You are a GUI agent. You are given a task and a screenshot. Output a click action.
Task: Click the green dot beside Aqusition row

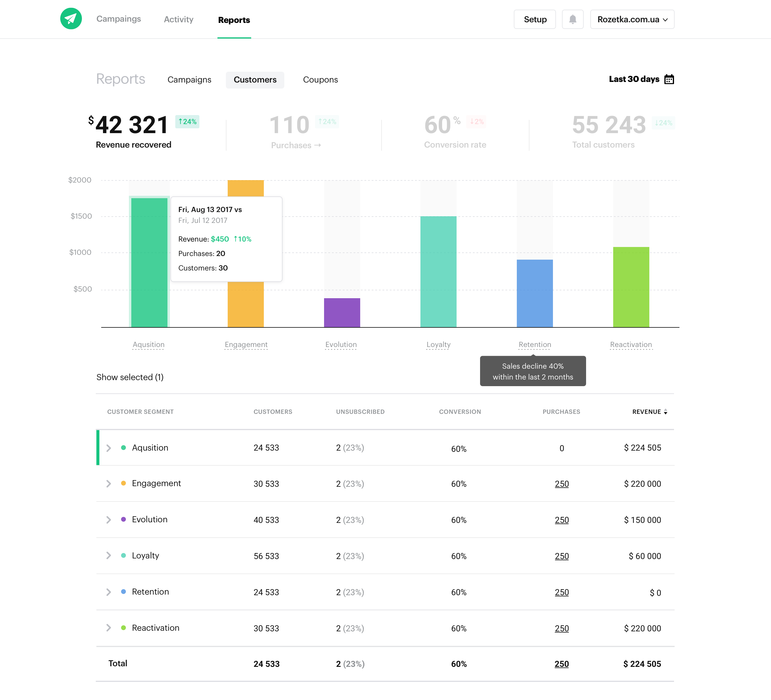coord(123,448)
